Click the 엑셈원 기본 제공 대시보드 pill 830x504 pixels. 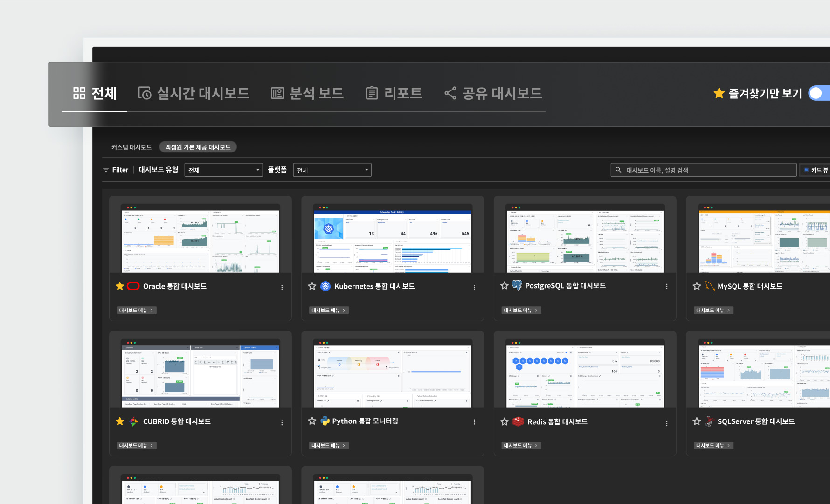click(198, 147)
